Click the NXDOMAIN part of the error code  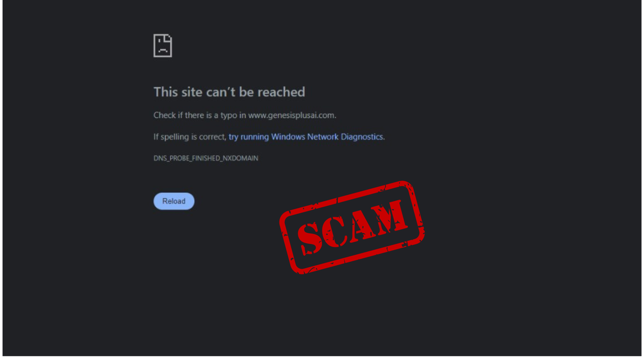(240, 158)
